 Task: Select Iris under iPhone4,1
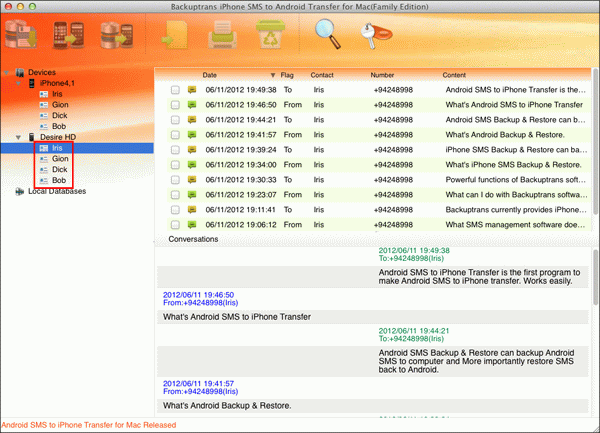57,94
